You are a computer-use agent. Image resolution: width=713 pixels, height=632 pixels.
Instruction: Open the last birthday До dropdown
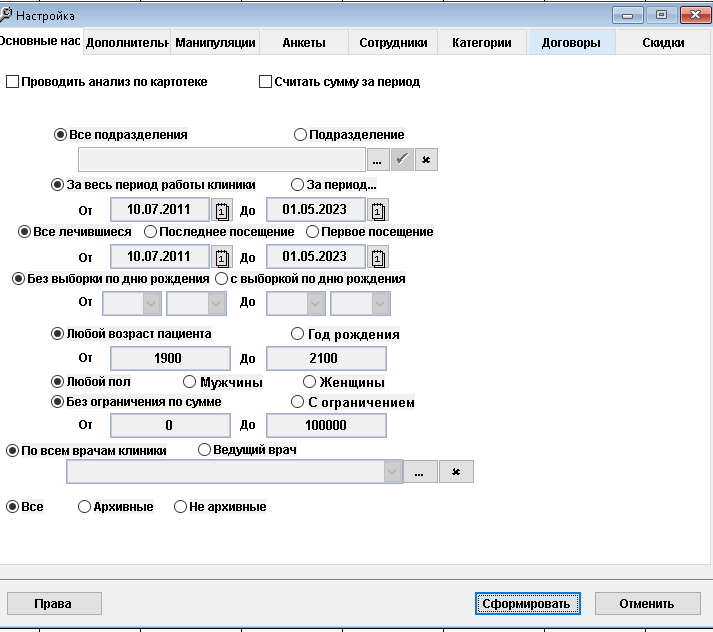[379, 303]
